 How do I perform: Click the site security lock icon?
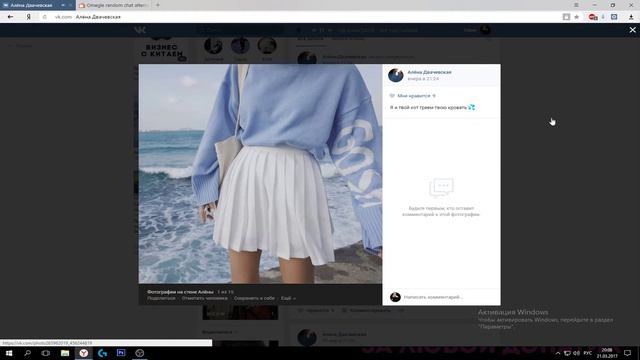(45, 17)
